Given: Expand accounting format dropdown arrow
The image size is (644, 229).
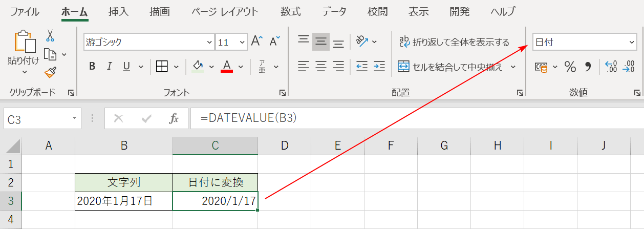Looking at the screenshot, I should [555, 67].
